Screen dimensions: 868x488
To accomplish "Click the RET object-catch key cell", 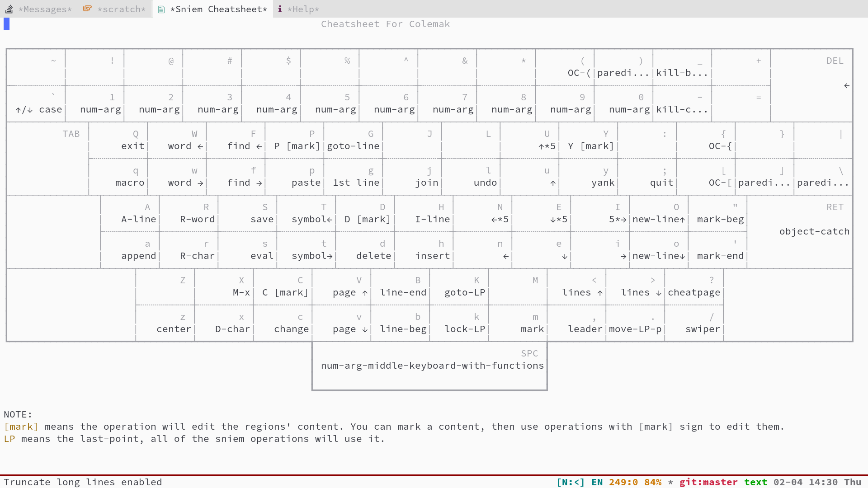I will pos(814,231).
